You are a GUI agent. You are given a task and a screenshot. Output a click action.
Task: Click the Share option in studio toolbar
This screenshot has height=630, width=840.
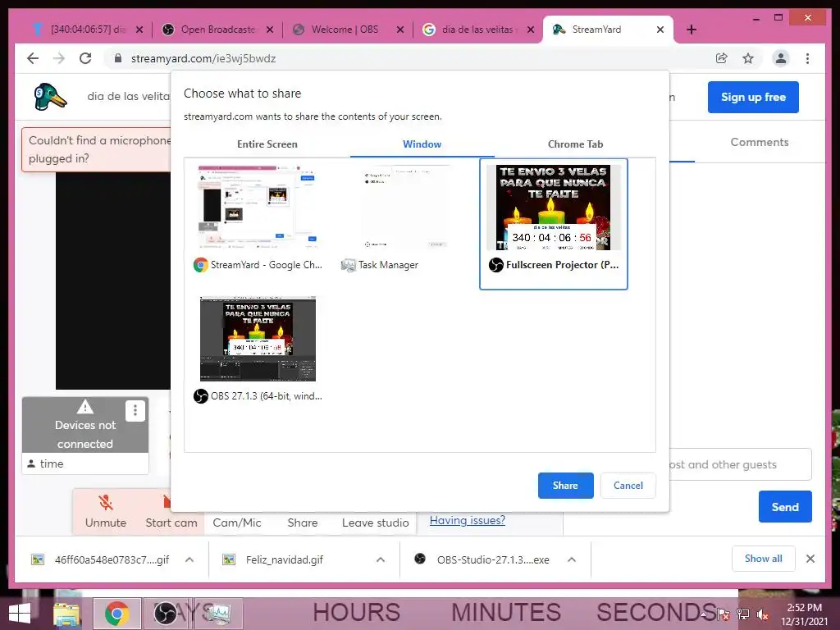[x=302, y=523]
